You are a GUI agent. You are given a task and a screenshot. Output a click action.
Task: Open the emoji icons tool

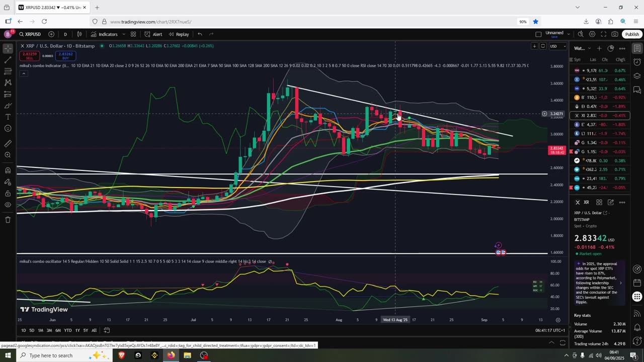8,129
